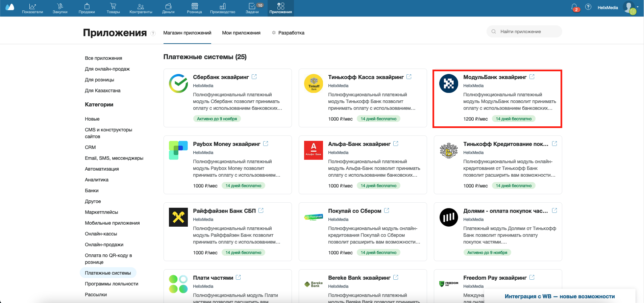Select Для Казахстана filter
This screenshot has height=303, width=644.
[103, 91]
